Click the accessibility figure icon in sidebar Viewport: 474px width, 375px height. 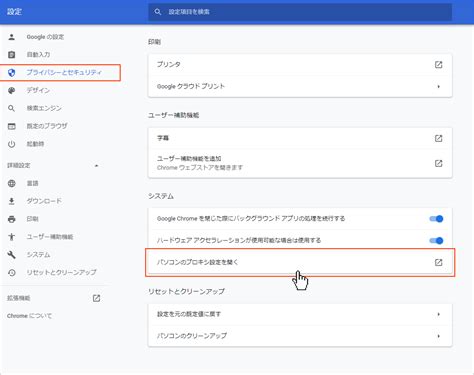pos(12,237)
